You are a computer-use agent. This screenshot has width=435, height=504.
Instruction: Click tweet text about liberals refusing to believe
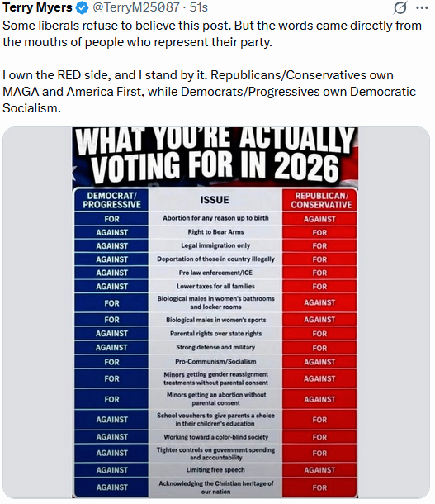point(212,34)
